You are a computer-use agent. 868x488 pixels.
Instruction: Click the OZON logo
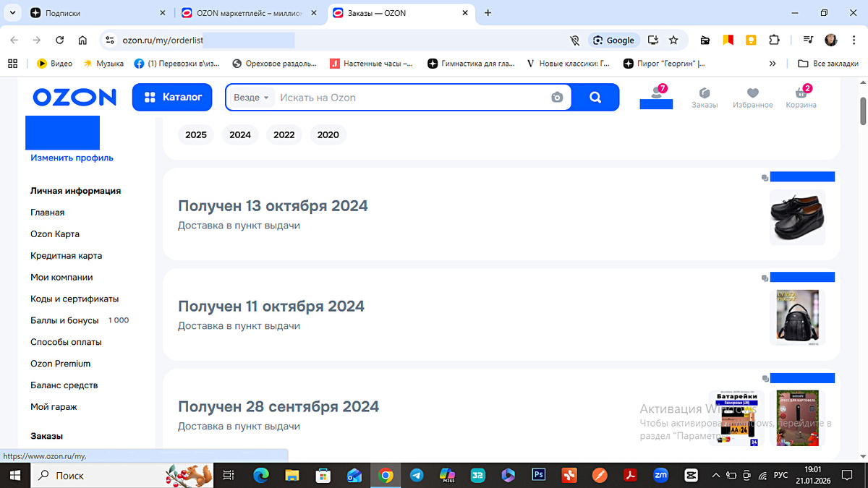click(x=74, y=97)
